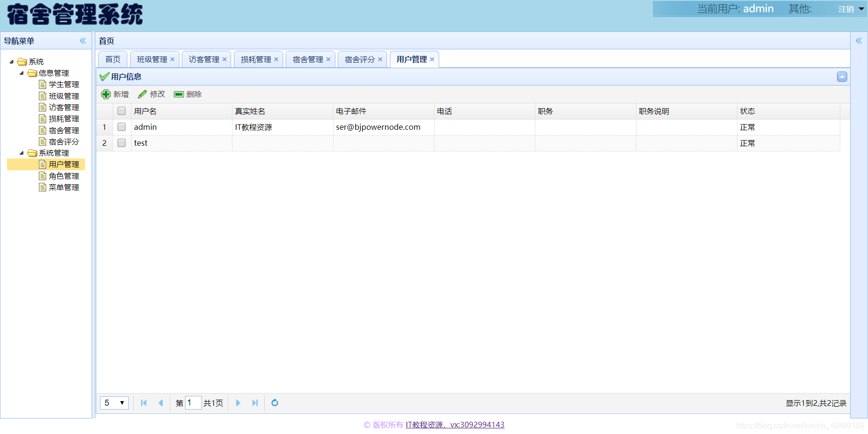Open 访客管理 in the navigation tree
Image resolution: width=868 pixels, height=434 pixels.
point(64,107)
